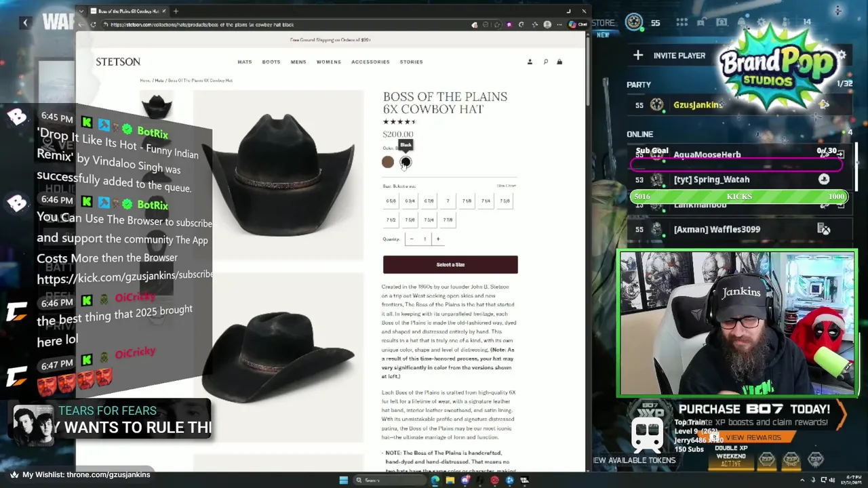This screenshot has width=868, height=488.
Task: Select online player AquaMooseHerb
Action: (707, 155)
